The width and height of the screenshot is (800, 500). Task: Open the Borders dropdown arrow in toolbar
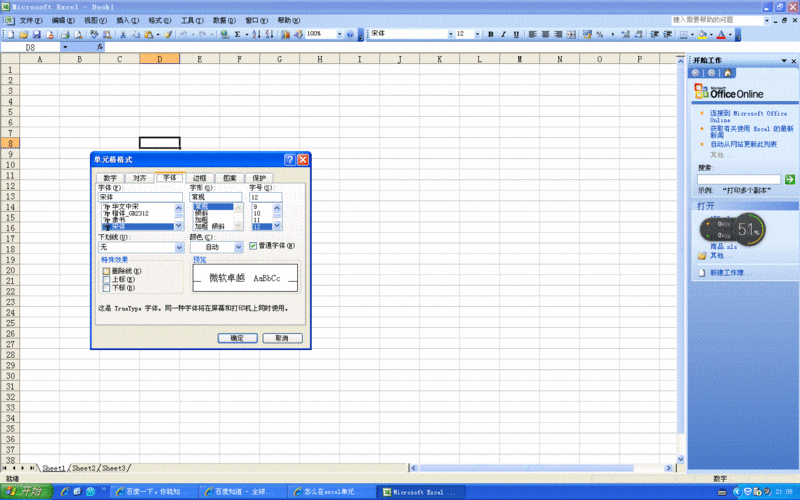692,34
